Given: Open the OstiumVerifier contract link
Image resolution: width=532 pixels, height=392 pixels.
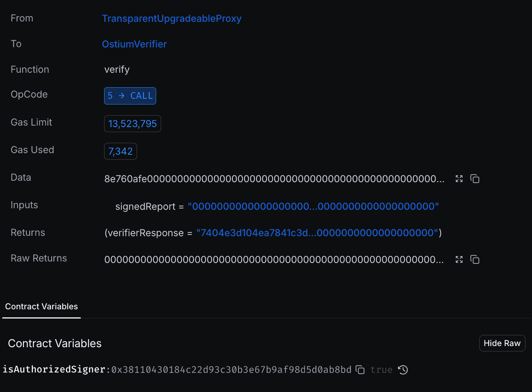Looking at the screenshot, I should tap(134, 44).
